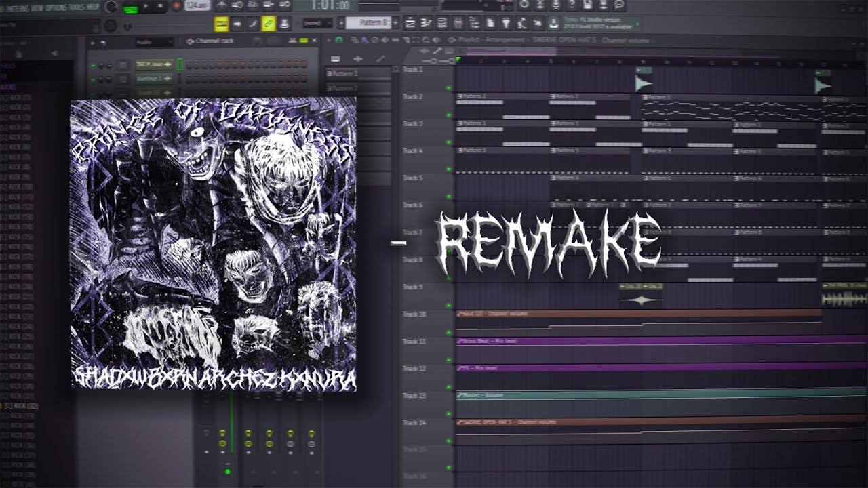
Task: Click the microphone icon in top toolbar
Action: point(556,5)
